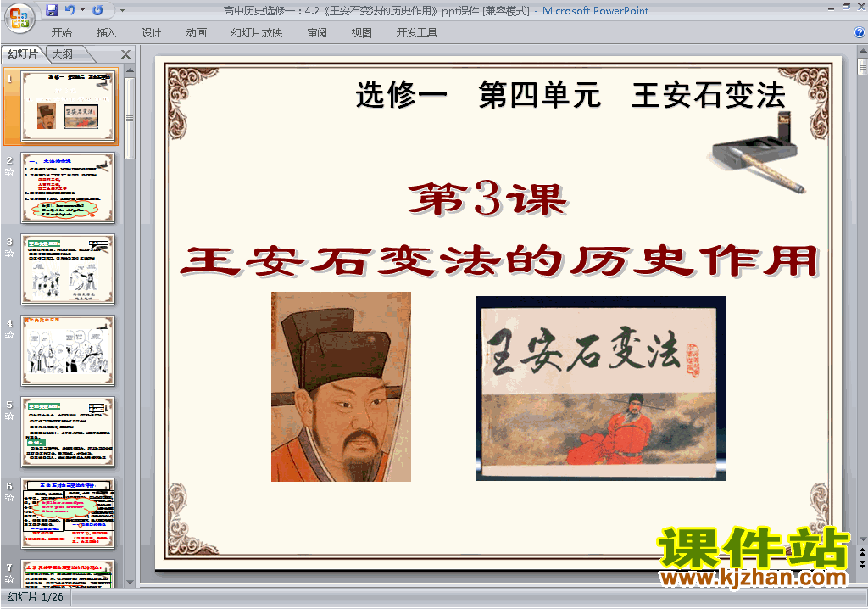Image resolution: width=868 pixels, height=609 pixels.
Task: Open the 幻灯片放映 ribbon tab
Action: pyautogui.click(x=256, y=33)
